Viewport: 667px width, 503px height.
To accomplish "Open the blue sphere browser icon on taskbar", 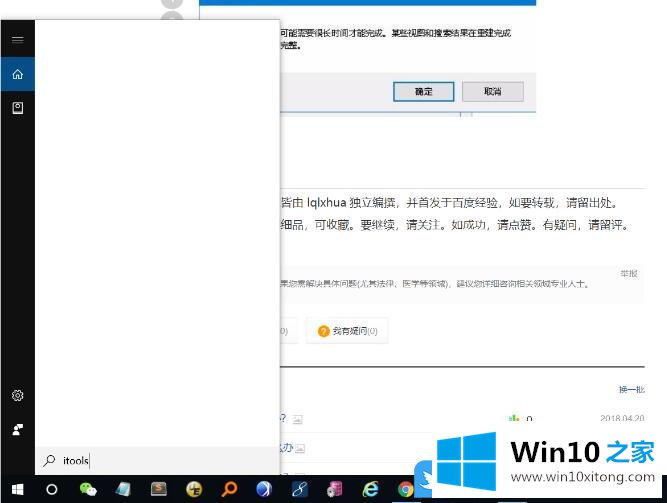I will pos(264,489).
